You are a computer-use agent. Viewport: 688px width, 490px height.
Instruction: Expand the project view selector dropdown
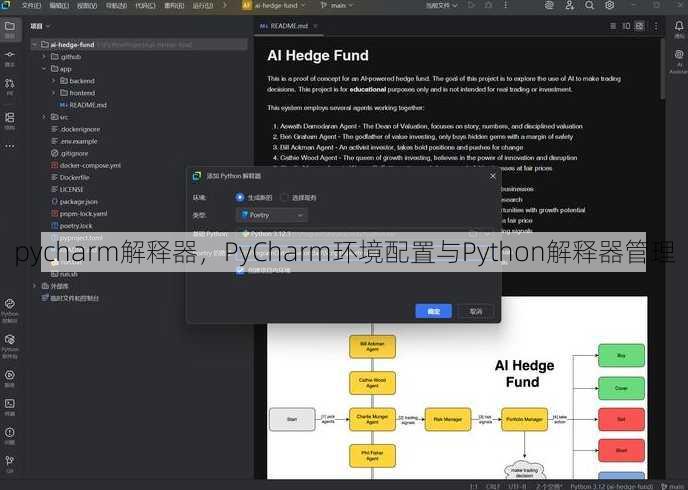pos(40,26)
